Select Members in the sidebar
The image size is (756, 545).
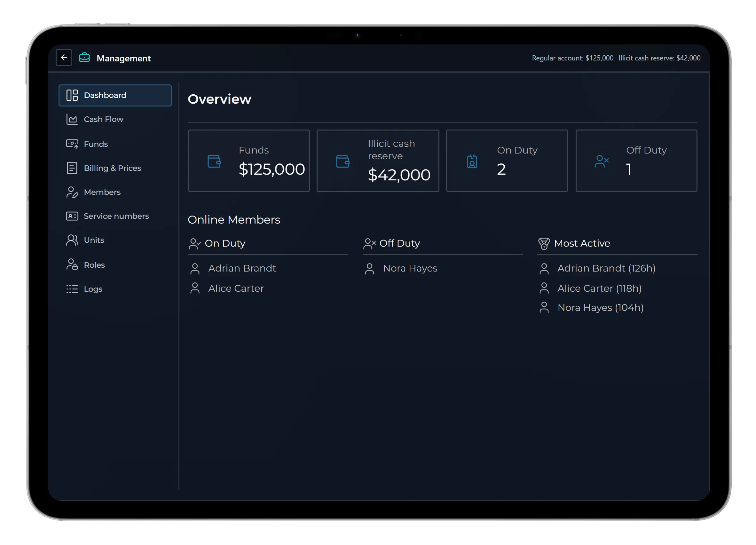pos(115,192)
